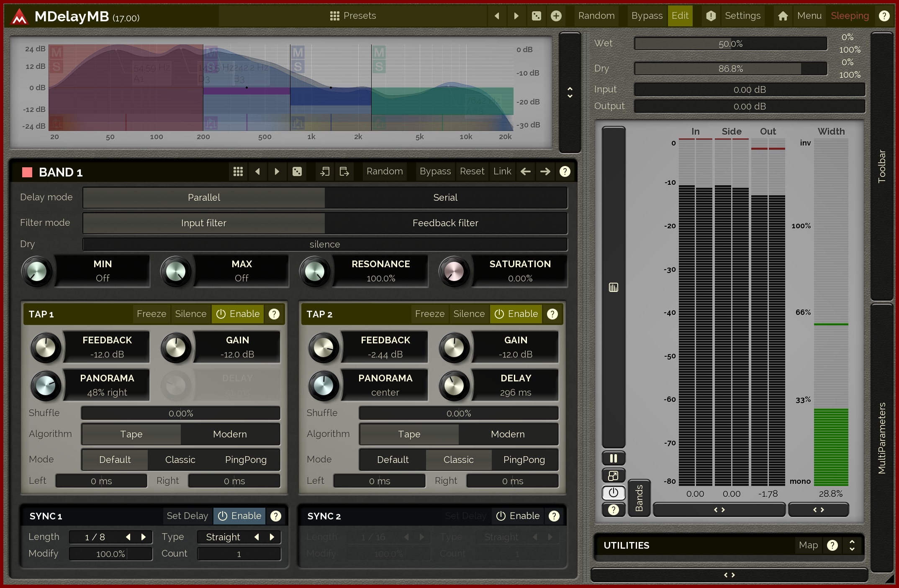The image size is (899, 588).
Task: Toggle the Tap 1 Enable button
Action: coord(238,314)
